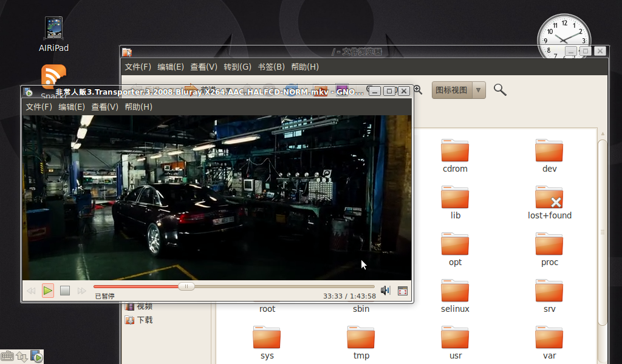Open the 书签(B) menu in the file browser
This screenshot has height=364, width=622.
(272, 67)
